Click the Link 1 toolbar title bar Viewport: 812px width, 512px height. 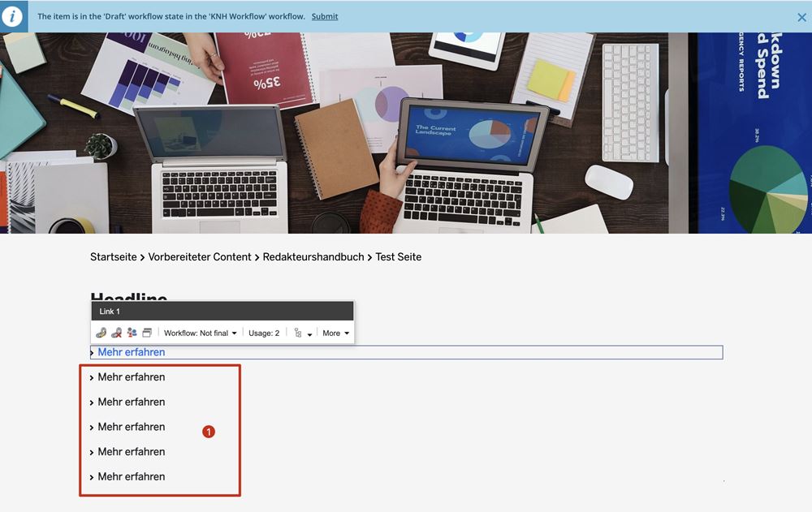click(222, 312)
